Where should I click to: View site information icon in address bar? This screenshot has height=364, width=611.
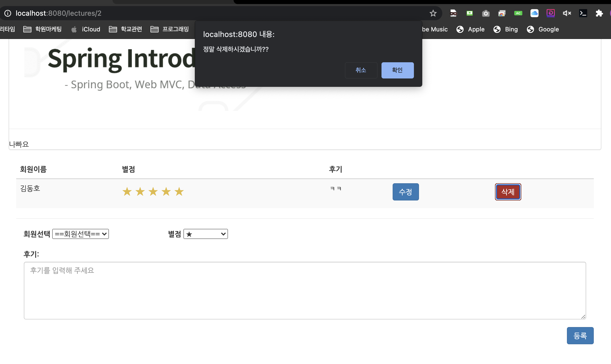pyautogui.click(x=8, y=13)
